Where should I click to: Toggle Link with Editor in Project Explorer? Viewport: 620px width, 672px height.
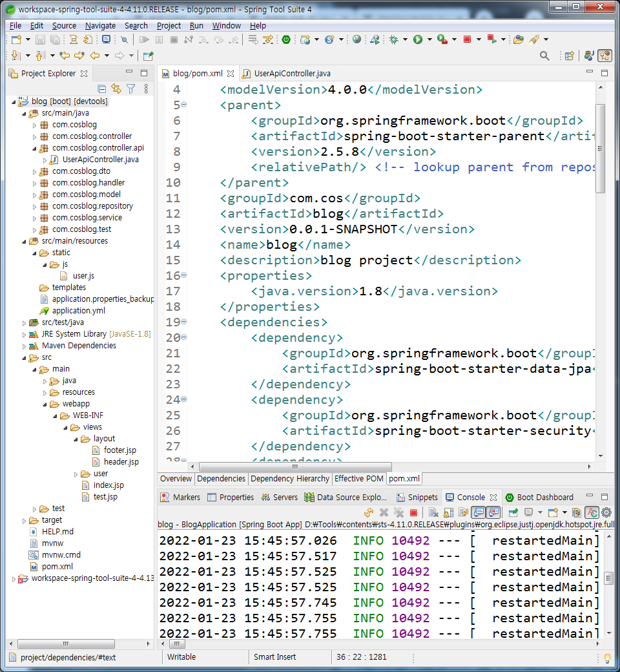pyautogui.click(x=116, y=89)
